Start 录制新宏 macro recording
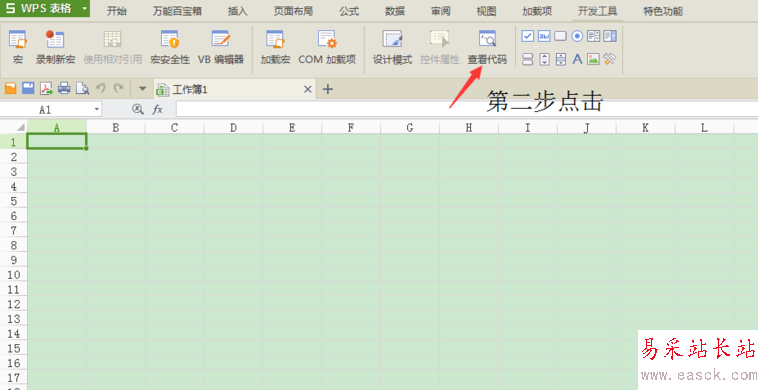758x390 pixels. click(x=55, y=47)
